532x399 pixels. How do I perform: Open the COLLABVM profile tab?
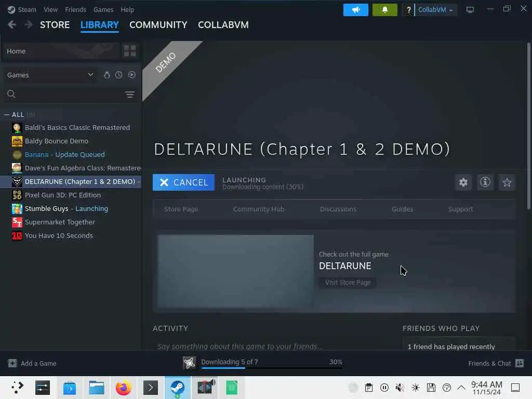pyautogui.click(x=223, y=25)
